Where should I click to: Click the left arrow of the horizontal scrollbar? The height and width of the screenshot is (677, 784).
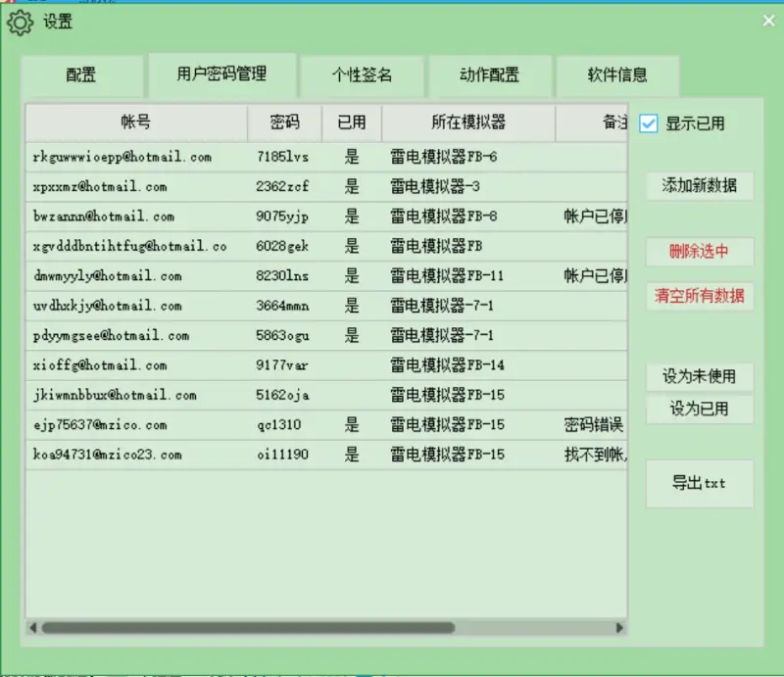tap(33, 627)
